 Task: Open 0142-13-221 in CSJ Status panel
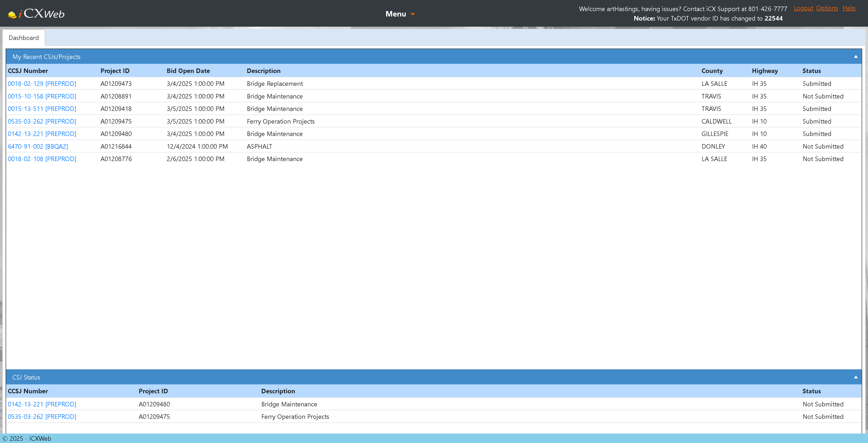point(42,404)
